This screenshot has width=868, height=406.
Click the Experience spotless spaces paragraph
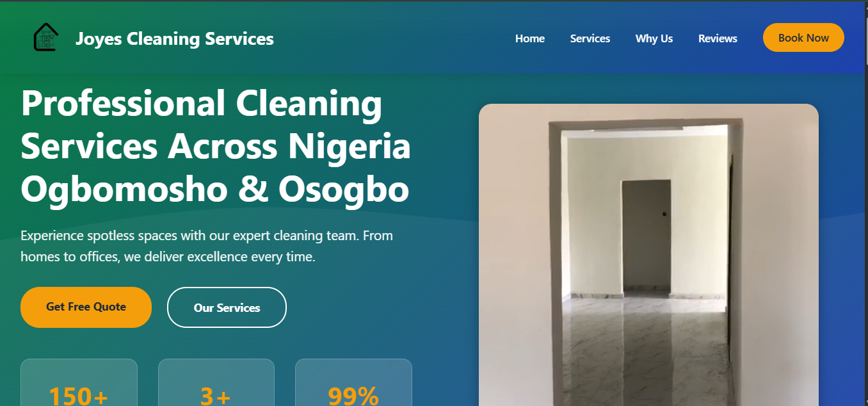coord(207,246)
